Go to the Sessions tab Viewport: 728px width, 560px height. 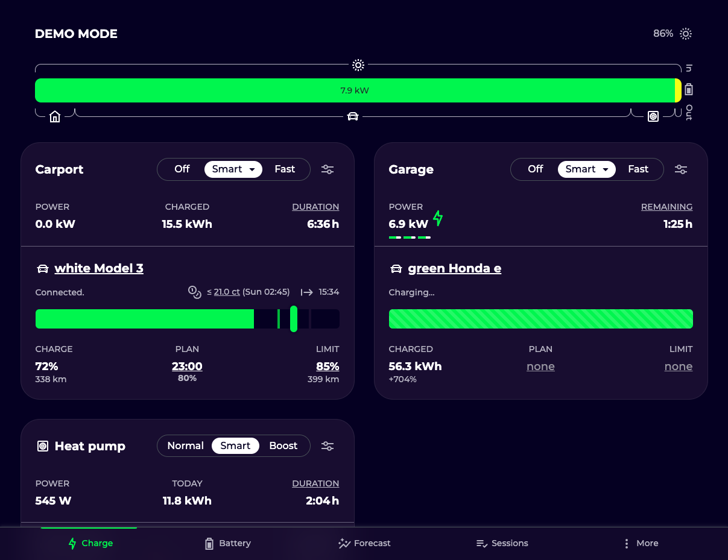coord(502,543)
